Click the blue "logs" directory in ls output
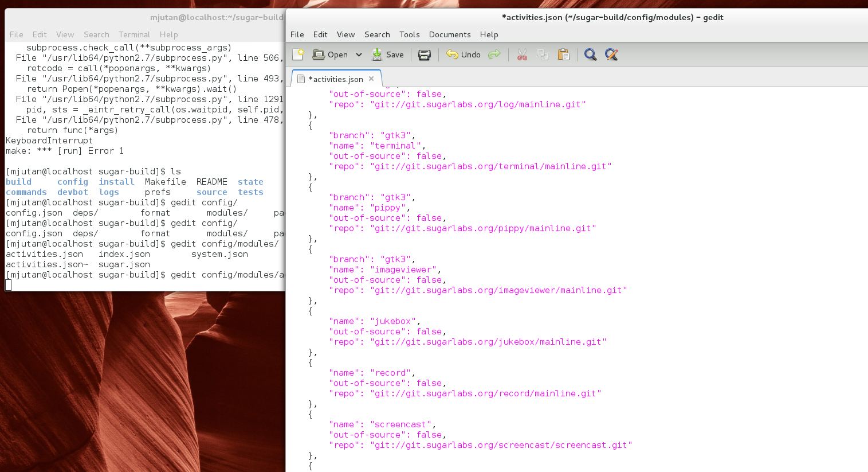Viewport: 868px width, 472px height. [109, 192]
